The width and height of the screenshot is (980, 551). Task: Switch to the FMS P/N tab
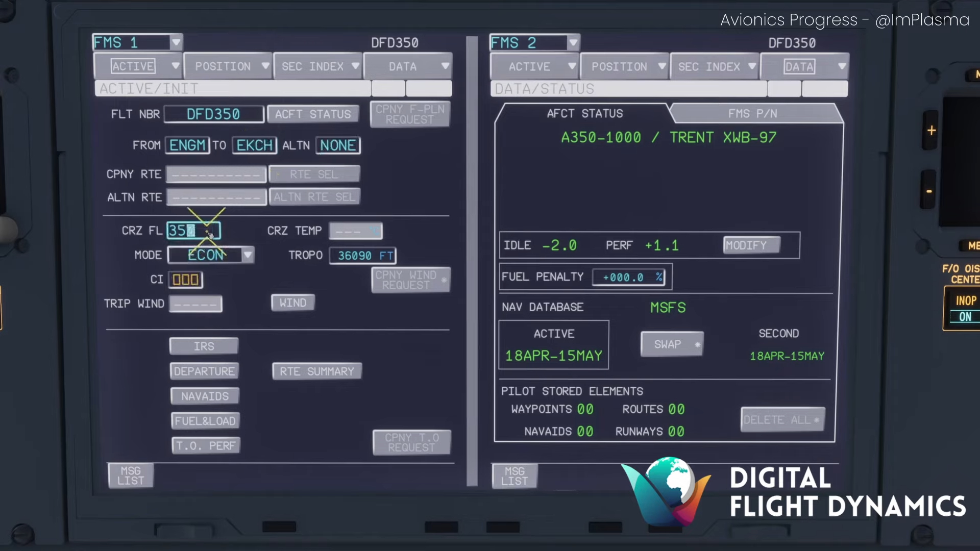pos(752,114)
